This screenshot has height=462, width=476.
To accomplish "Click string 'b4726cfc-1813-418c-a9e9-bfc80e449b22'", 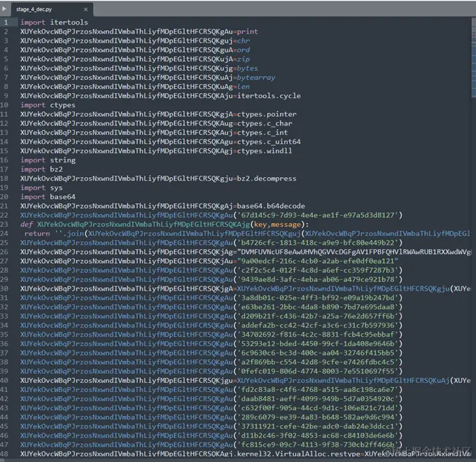I will 318,243.
